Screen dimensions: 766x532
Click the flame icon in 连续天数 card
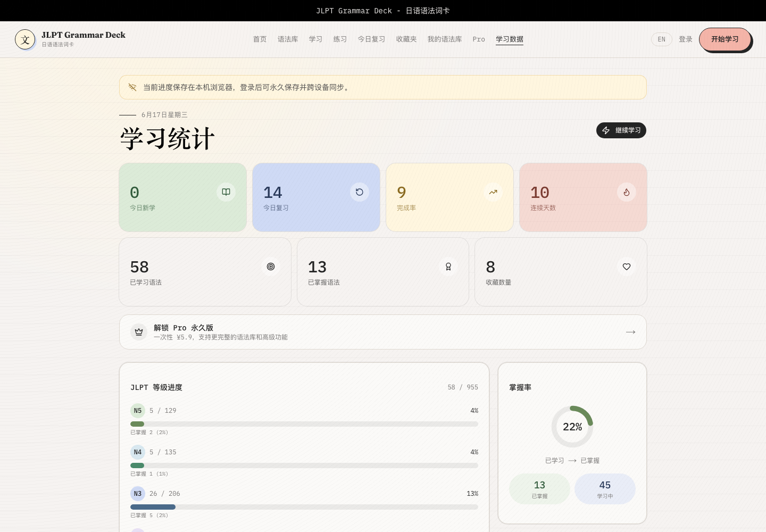click(627, 192)
